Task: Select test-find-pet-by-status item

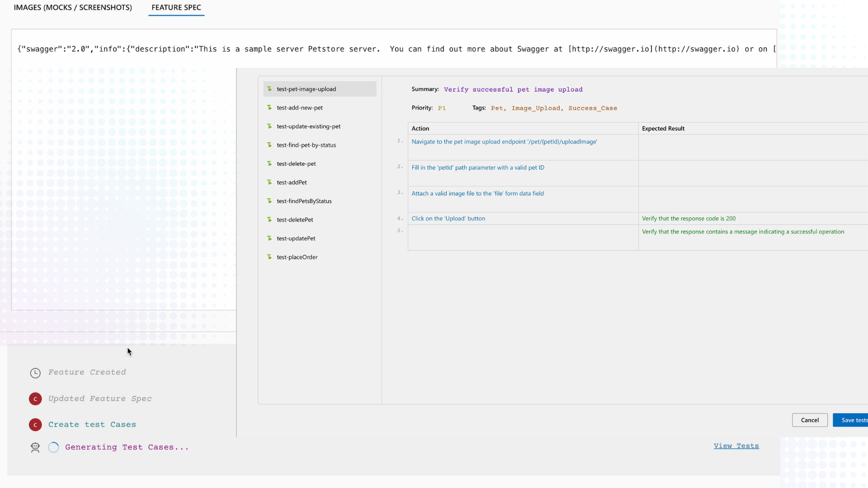Action: [307, 145]
